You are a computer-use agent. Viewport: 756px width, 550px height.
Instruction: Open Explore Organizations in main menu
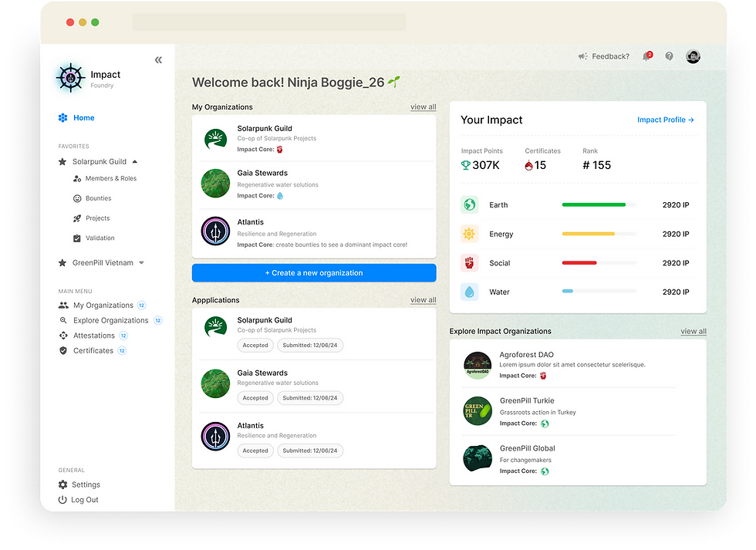tap(111, 320)
